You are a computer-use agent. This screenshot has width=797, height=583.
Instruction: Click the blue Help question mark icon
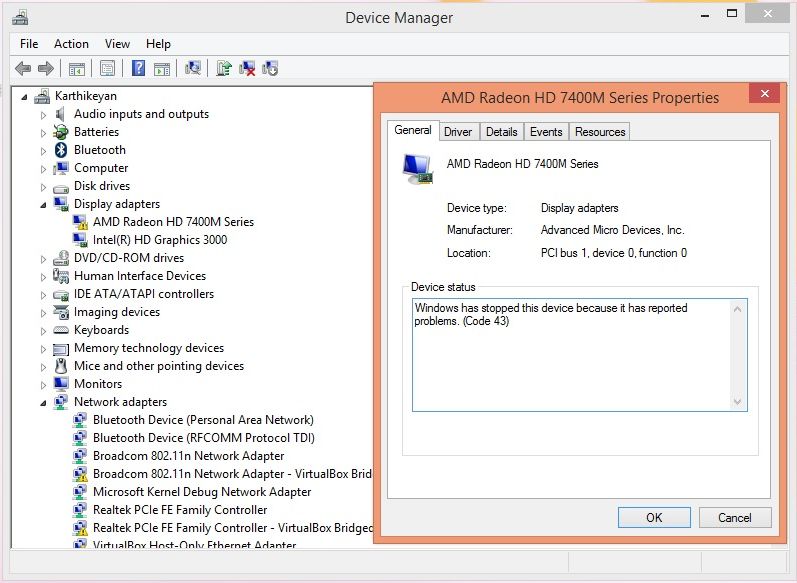138,68
